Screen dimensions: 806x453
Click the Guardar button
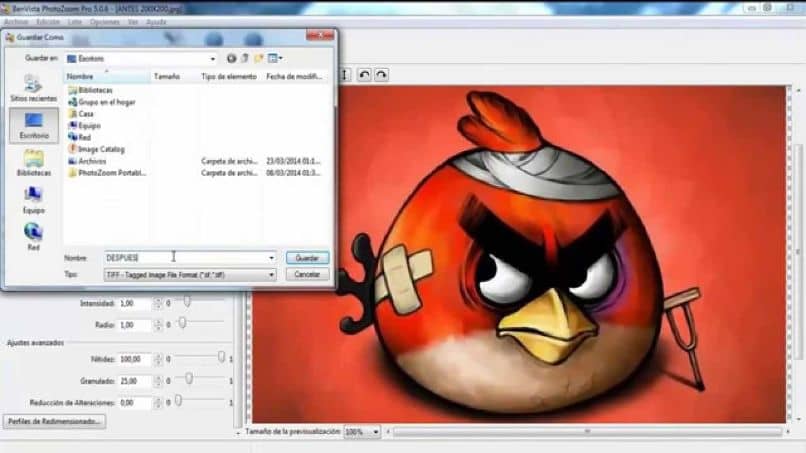[x=307, y=258]
